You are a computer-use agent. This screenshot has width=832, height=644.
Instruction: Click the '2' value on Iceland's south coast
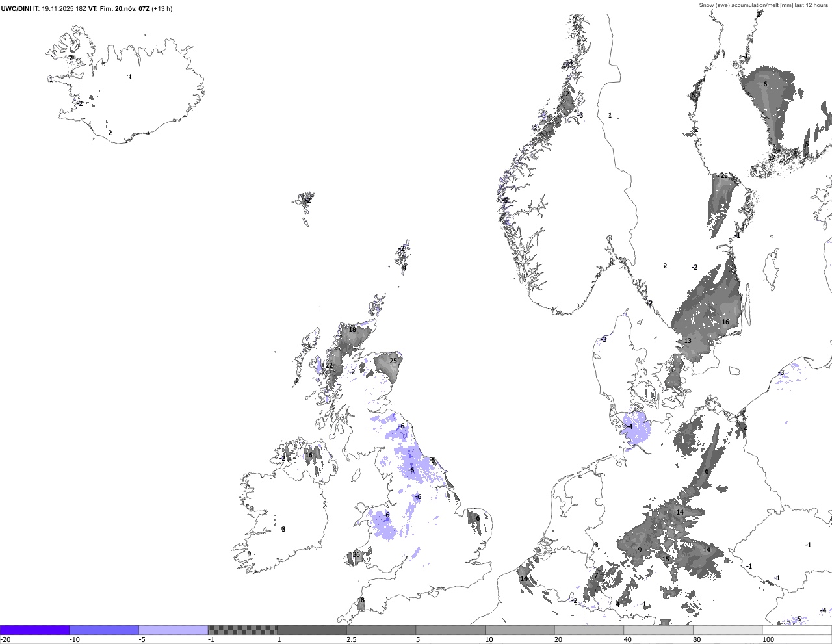(x=110, y=133)
